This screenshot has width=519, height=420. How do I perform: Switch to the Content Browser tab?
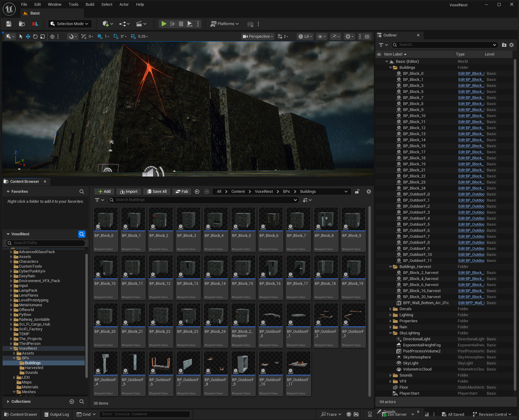click(24, 182)
